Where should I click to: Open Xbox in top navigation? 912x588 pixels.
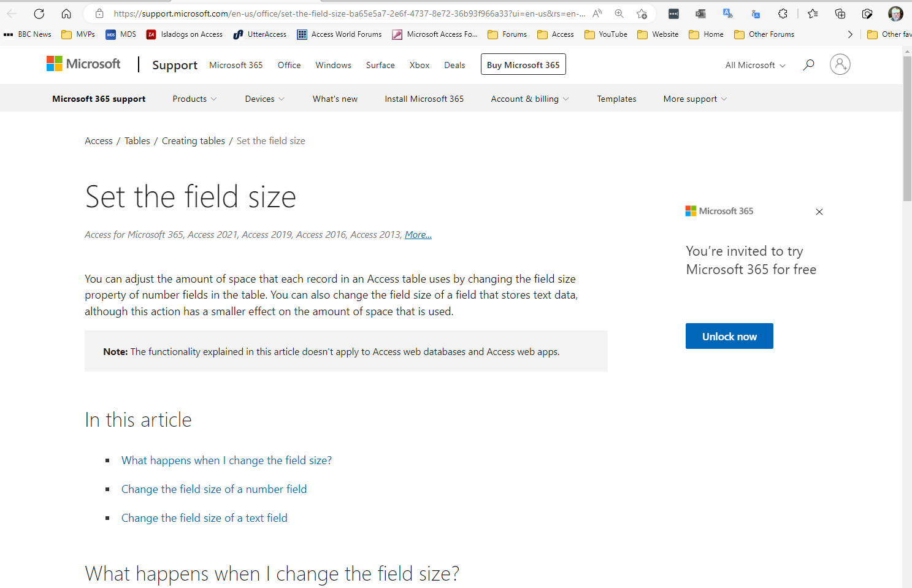click(420, 65)
